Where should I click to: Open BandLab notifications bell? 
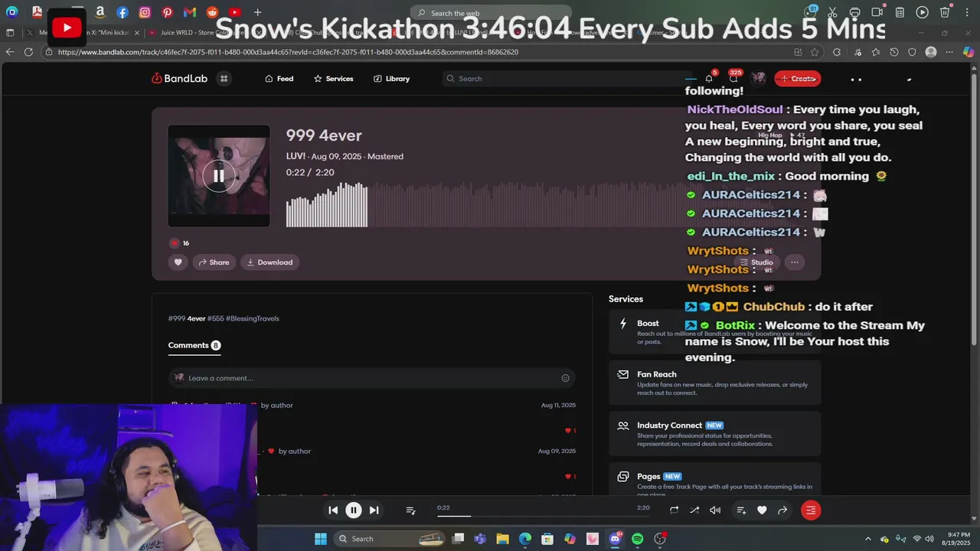[x=709, y=79]
